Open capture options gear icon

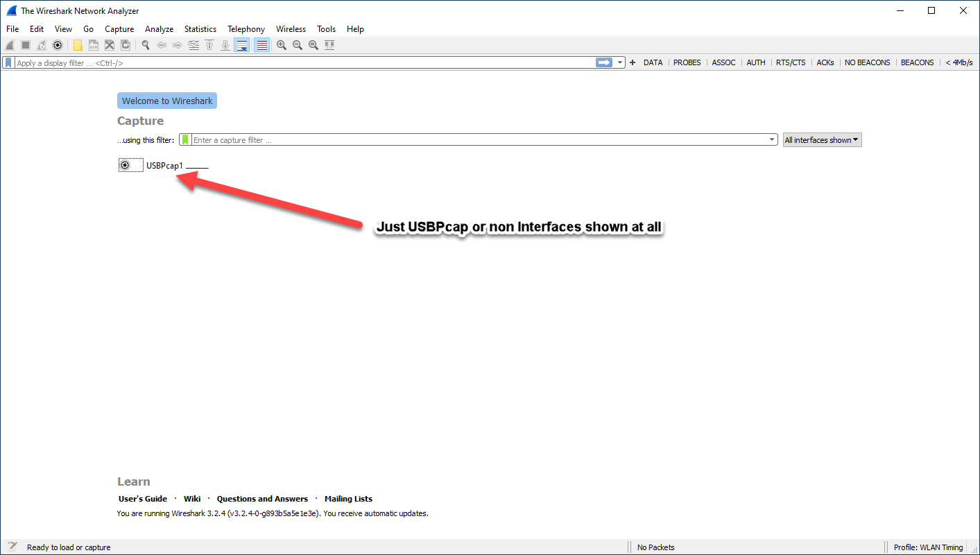click(x=58, y=45)
